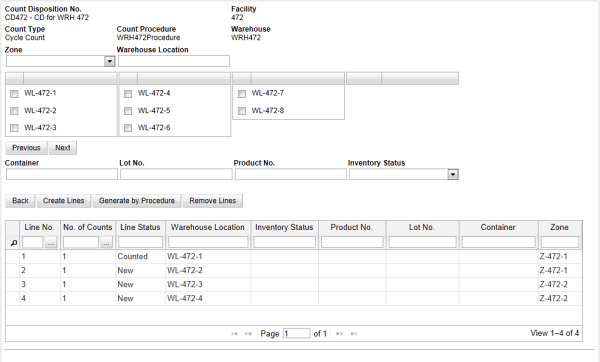Screen dimensions: 600x362
Task: Click the Generate by Procedure button
Action: pyautogui.click(x=137, y=201)
